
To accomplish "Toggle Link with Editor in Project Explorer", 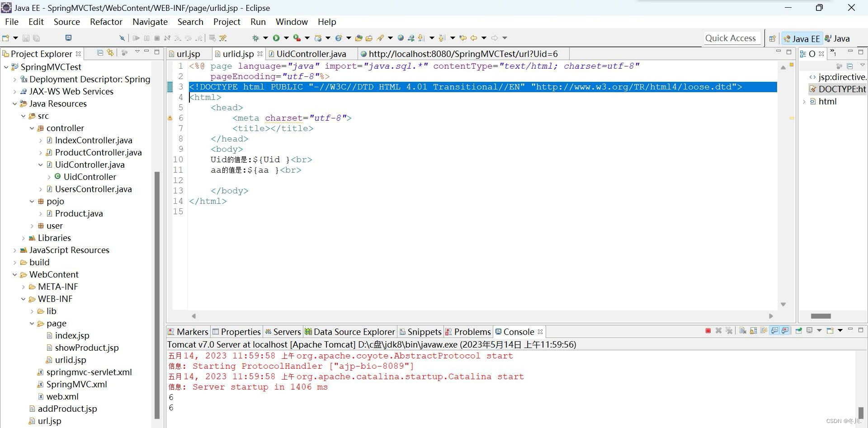I will pos(110,53).
